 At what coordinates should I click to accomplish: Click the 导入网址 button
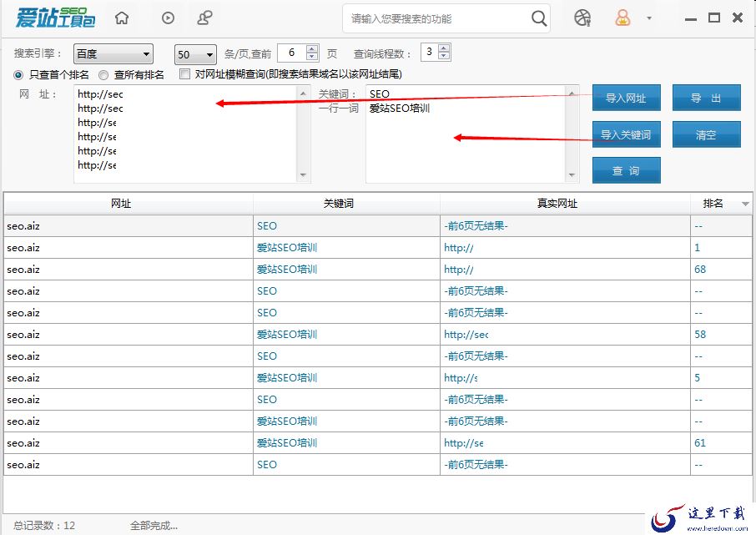point(626,98)
